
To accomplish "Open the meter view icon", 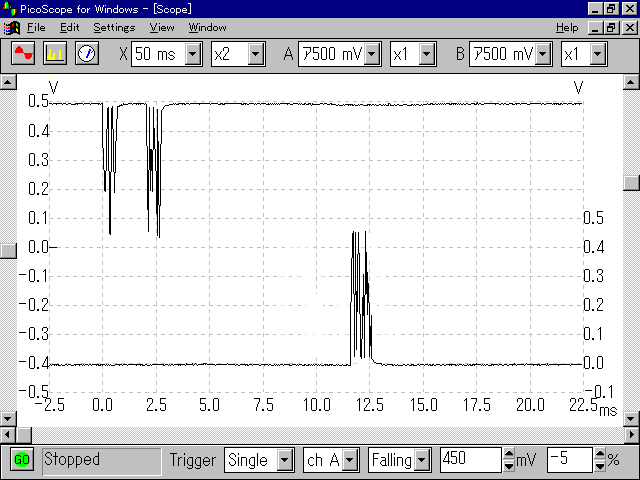I will pyautogui.click(x=87, y=53).
